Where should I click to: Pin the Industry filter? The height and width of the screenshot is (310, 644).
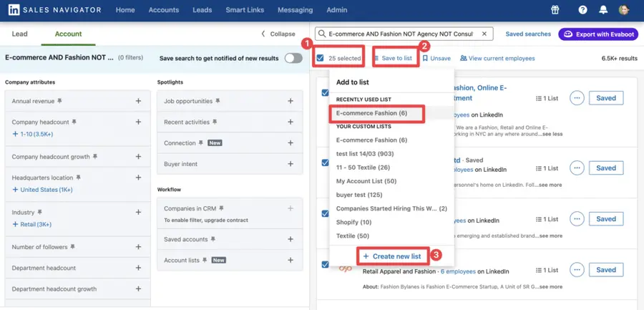point(40,212)
